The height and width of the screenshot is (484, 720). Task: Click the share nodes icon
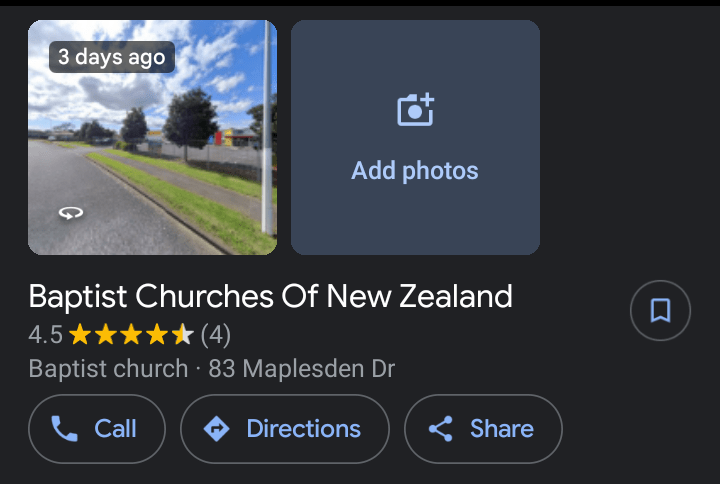440,429
